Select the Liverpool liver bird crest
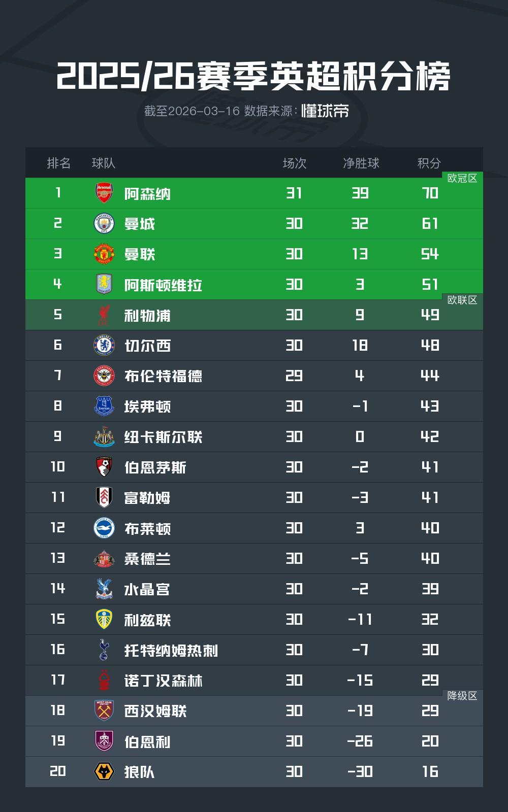508x812 pixels. [x=104, y=315]
